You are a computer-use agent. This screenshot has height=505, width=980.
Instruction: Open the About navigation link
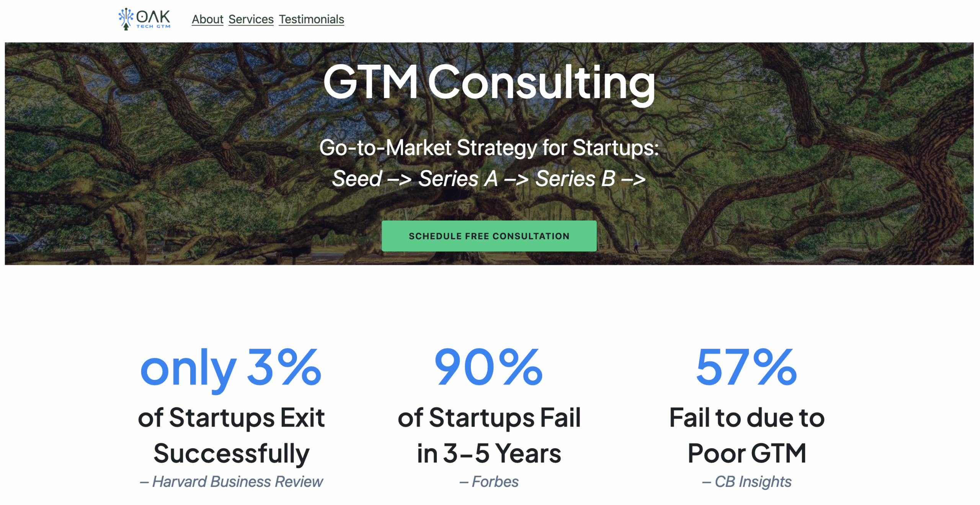[207, 19]
